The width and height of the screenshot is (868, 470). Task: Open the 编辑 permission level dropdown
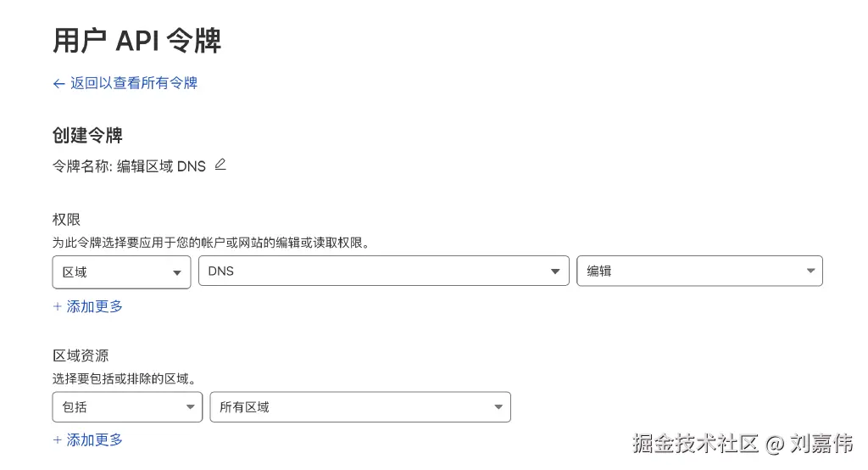pos(699,271)
